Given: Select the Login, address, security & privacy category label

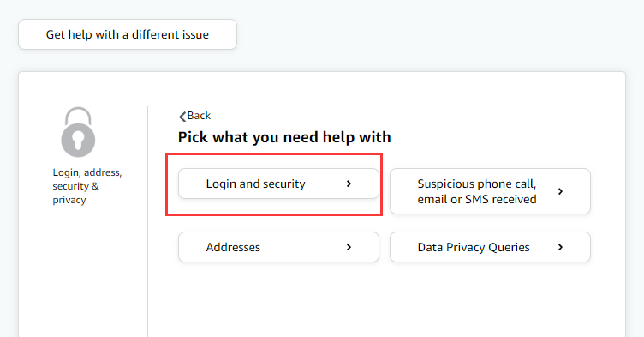Looking at the screenshot, I should tap(87, 186).
